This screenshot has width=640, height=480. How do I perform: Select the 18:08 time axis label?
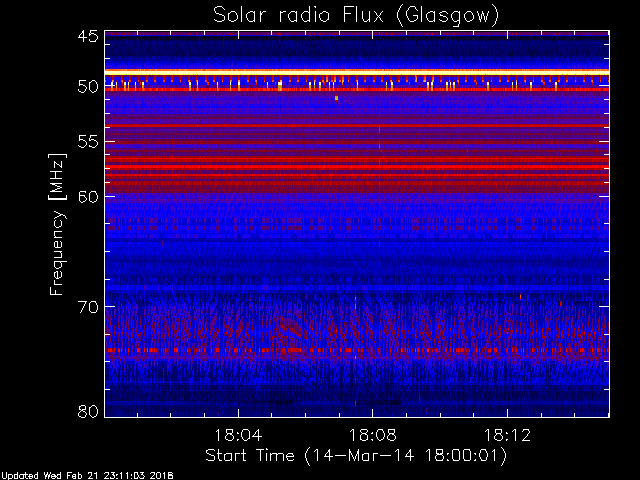coord(372,437)
